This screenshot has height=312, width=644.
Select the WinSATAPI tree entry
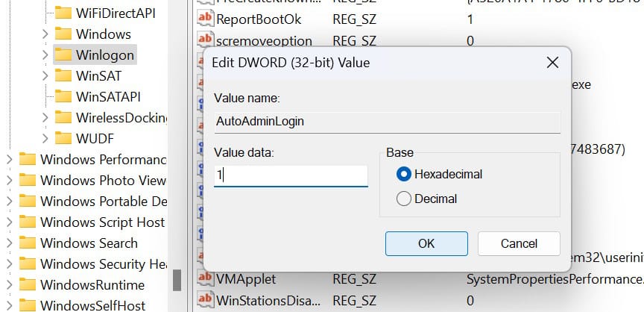[107, 97]
